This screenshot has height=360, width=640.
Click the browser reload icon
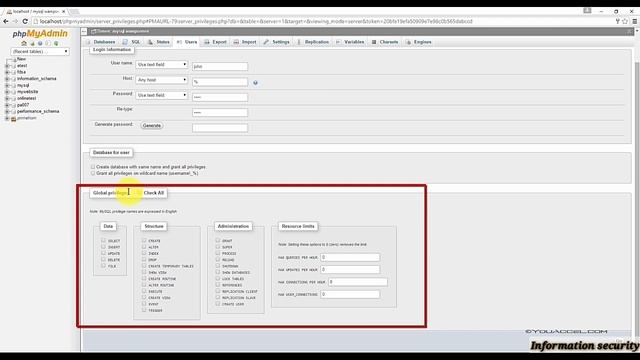25,21
